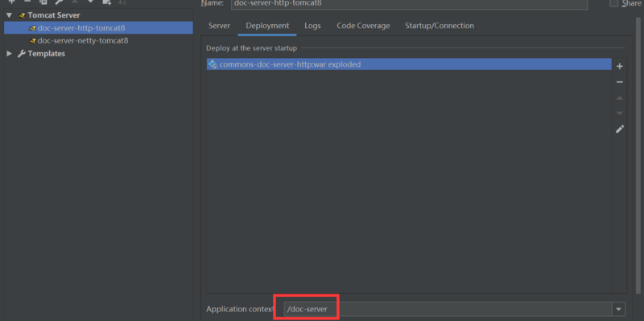Toggle the Share checkbox
644x321 pixels.
pyautogui.click(x=613, y=3)
